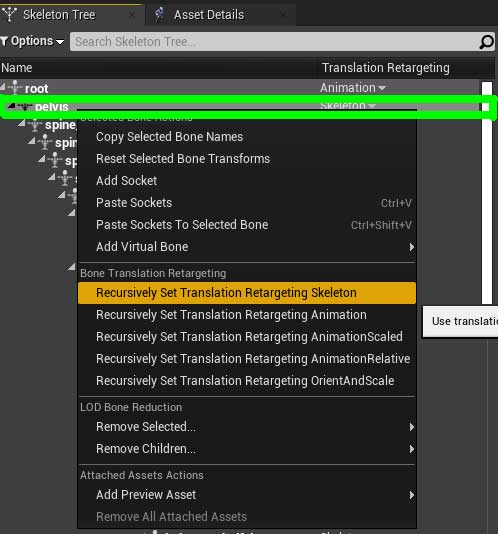The width and height of the screenshot is (498, 534).
Task: Open root's Animation retargeting dropdown
Action: tap(353, 88)
